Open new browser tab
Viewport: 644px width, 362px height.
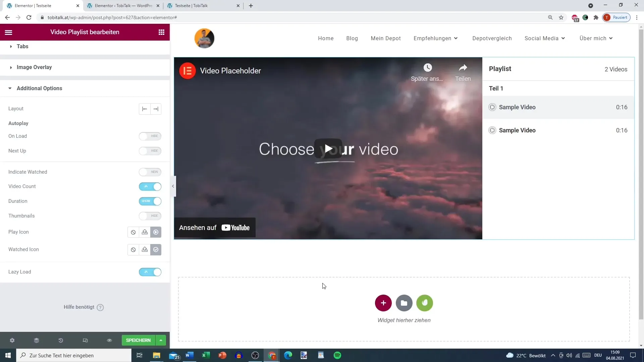pyautogui.click(x=251, y=6)
